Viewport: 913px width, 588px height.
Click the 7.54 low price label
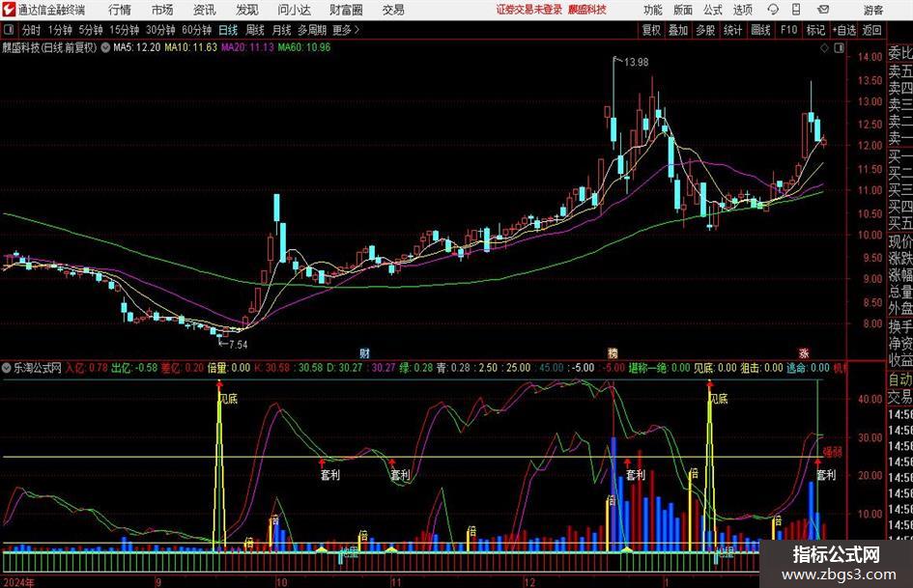pyautogui.click(x=238, y=345)
